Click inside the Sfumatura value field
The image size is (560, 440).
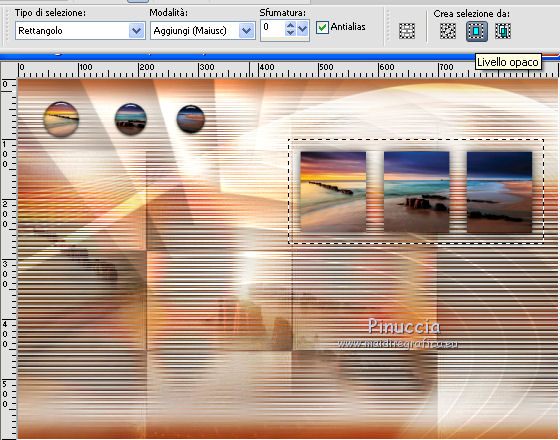(273, 29)
